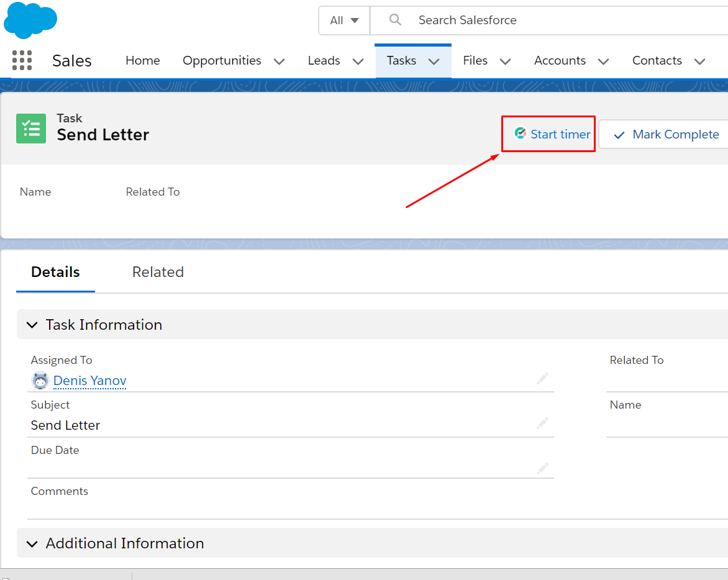
Task: Click the green Task record icon
Action: 31,129
